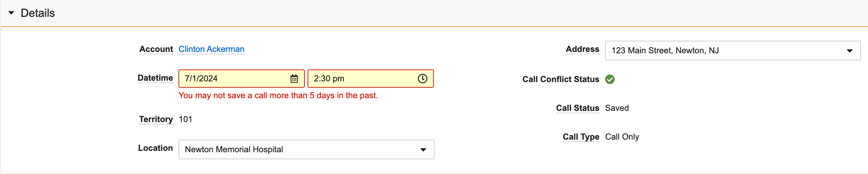Click the Call Status field label

point(577,108)
